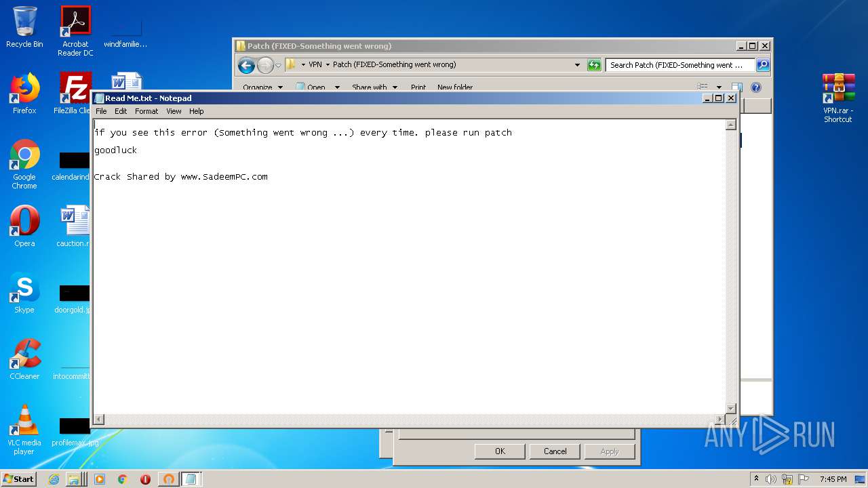Click Notepad vertical scrollbar up arrow
This screenshot has height=488, width=868.
pos(731,125)
